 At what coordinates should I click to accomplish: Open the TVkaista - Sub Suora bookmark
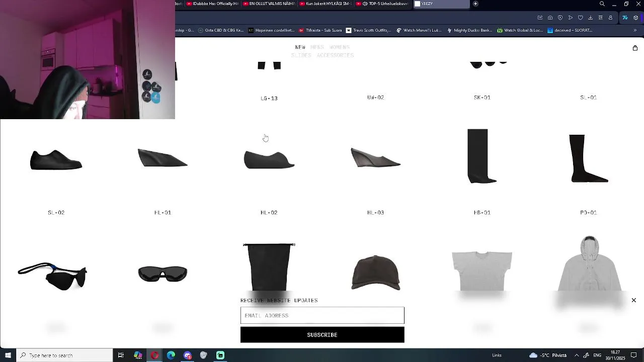click(x=320, y=30)
